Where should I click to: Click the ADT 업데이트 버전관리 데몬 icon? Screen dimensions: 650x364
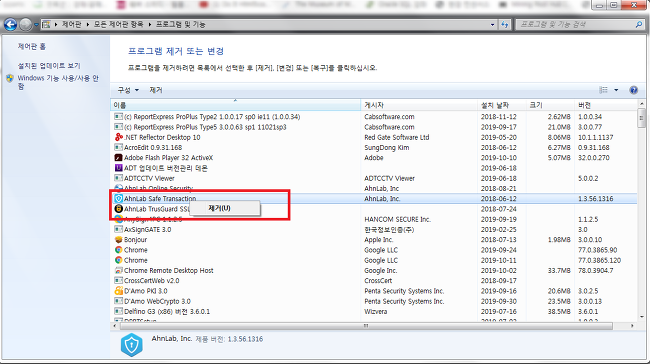click(x=119, y=168)
